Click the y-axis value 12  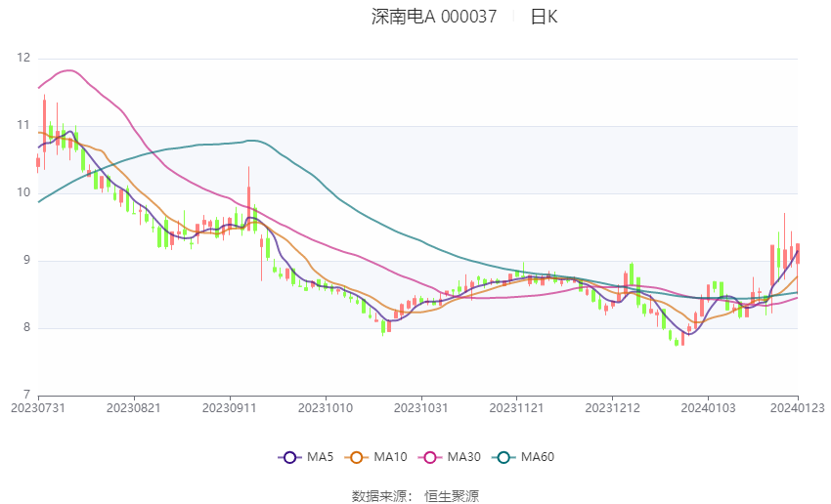[23, 58]
